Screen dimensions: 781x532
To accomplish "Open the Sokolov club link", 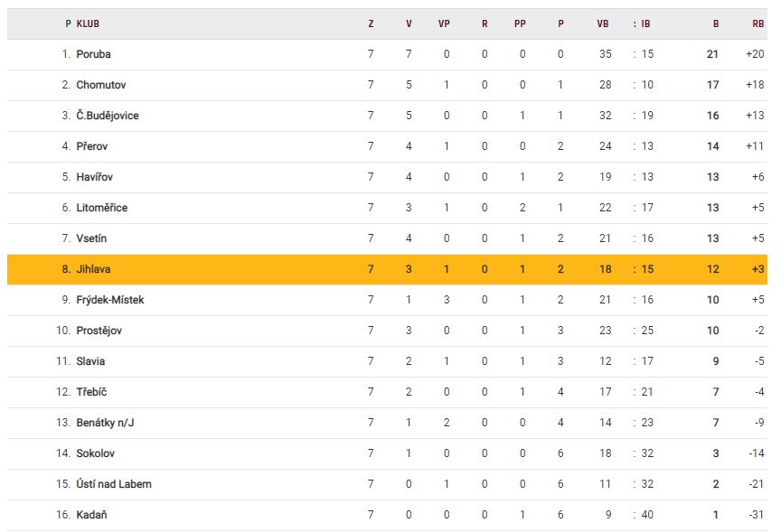I will pos(96,453).
